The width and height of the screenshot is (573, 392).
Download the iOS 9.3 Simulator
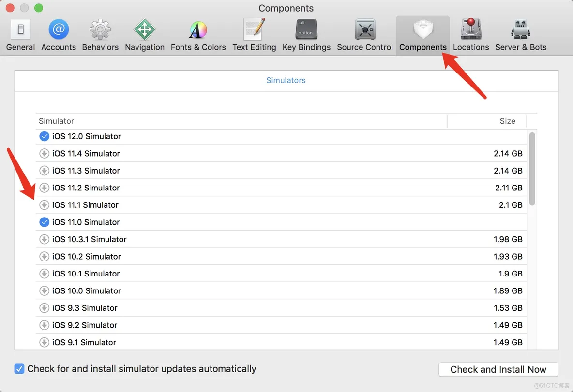44,308
